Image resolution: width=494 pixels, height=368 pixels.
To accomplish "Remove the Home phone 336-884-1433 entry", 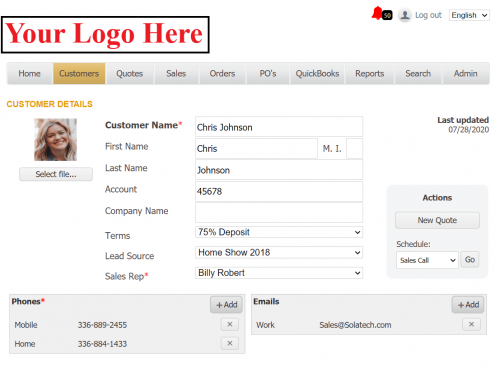I will 230,343.
